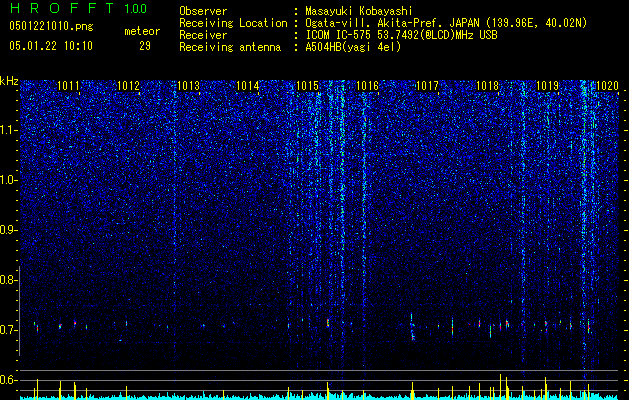Click the 1012 time marker
This screenshot has height=400, width=629.
click(128, 85)
